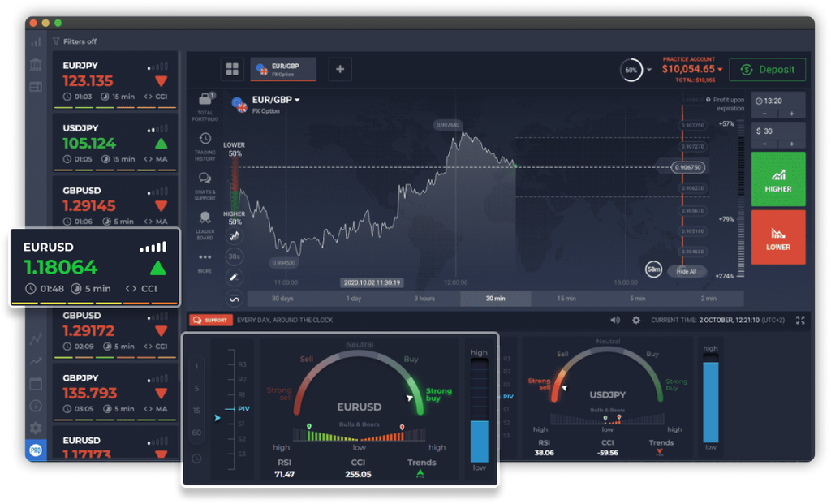Viewport: 831px width, 504px height.
Task: Click the Hide All button
Action: 687,271
